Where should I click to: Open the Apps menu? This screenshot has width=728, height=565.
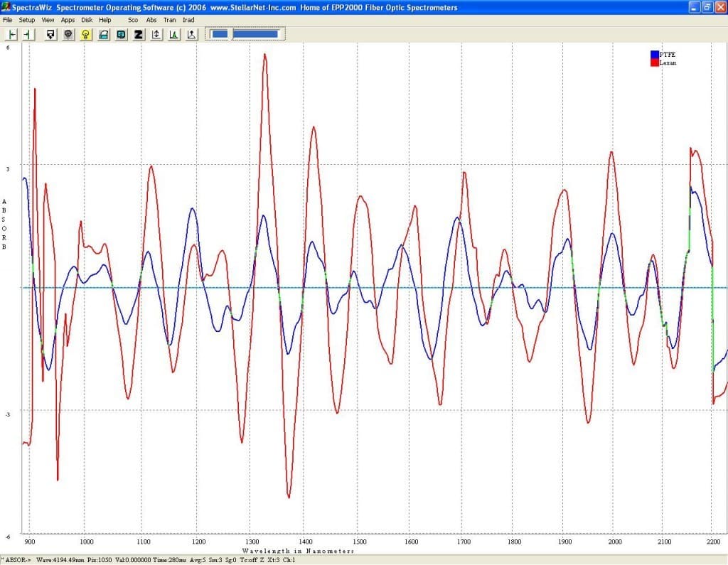tap(68, 20)
